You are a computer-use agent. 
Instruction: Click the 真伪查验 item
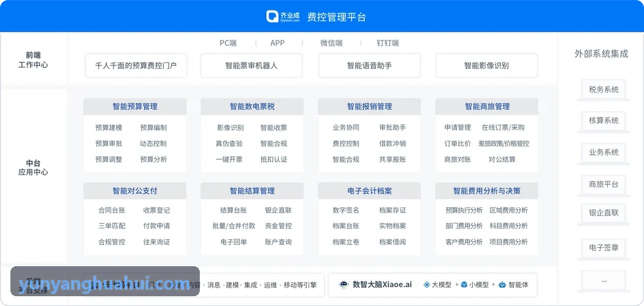(229, 144)
